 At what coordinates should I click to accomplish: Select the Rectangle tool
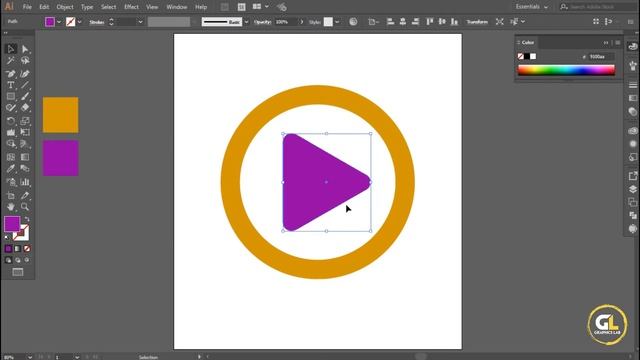(x=11, y=97)
